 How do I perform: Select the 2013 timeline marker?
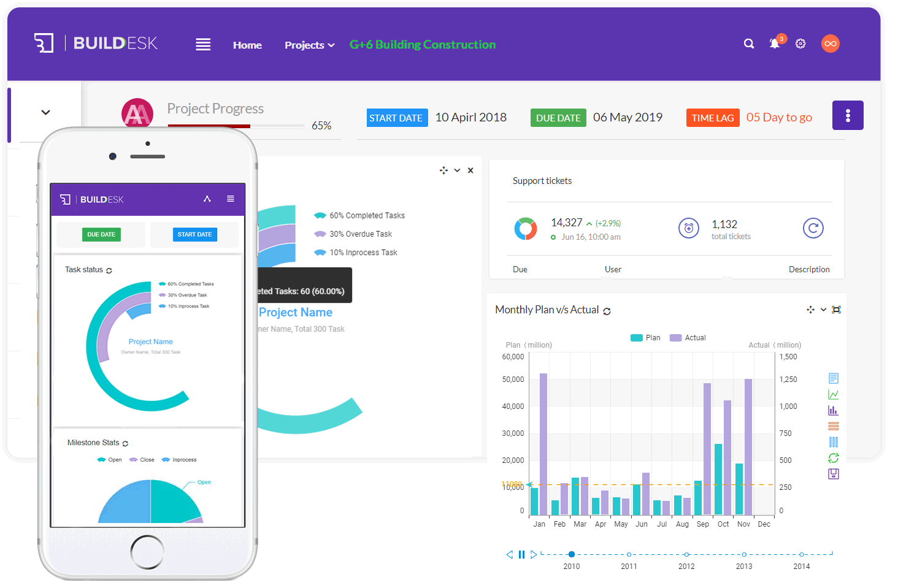744,554
